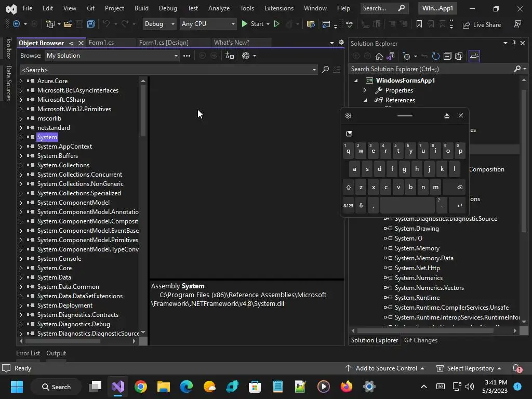
Task: Click the Navigate Backward arrow icon
Action: (x=16, y=24)
